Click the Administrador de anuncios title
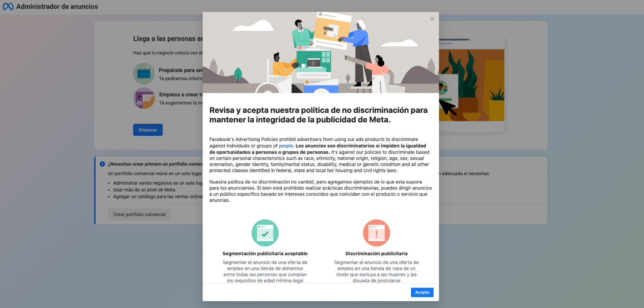The image size is (644, 308). [x=57, y=6]
